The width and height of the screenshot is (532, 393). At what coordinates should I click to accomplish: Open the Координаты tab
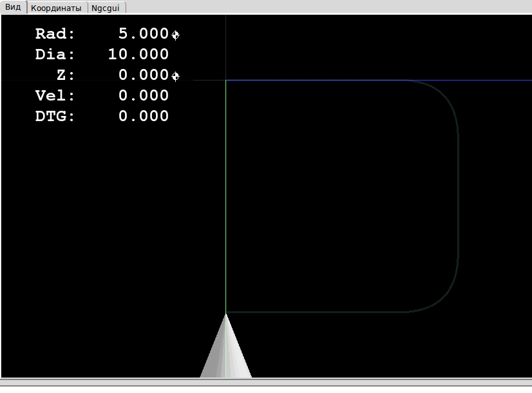pos(56,8)
